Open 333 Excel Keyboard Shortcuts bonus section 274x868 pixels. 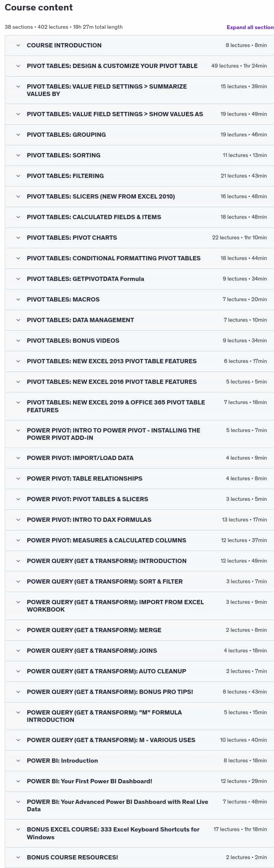point(139,833)
